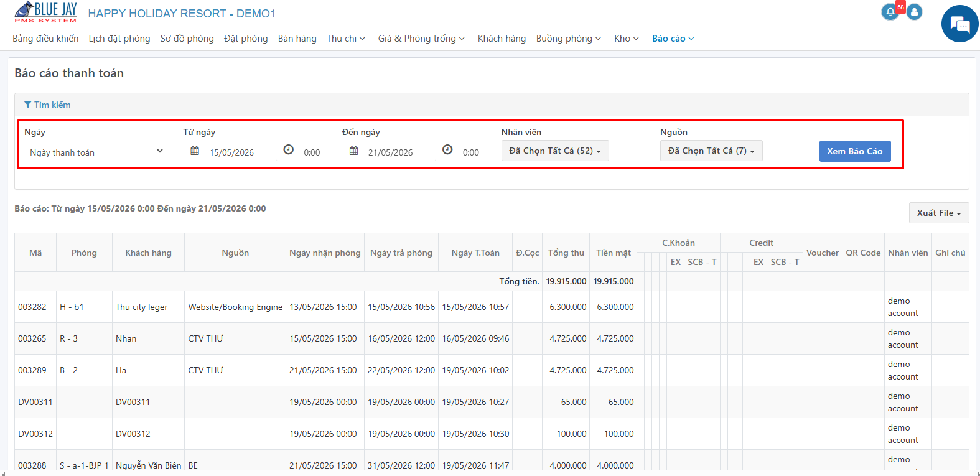Viewport: 980px width, 476px height.
Task: Open the Khách hàng page
Action: pos(502,39)
